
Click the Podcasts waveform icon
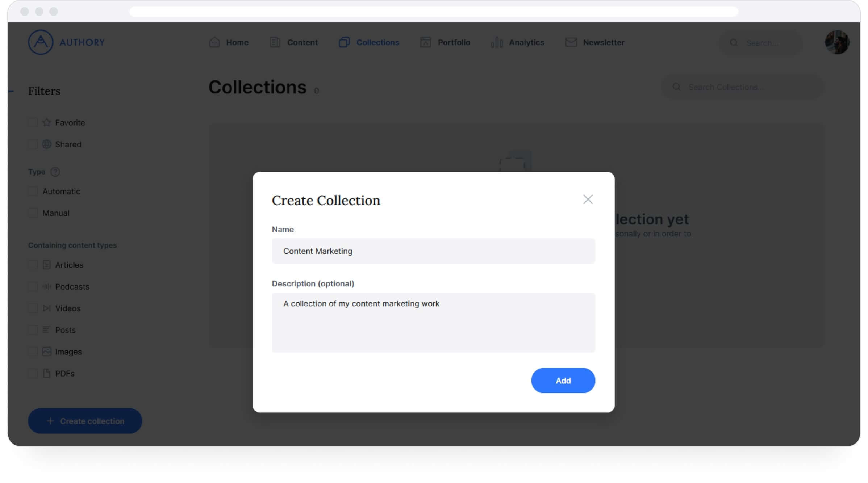pyautogui.click(x=47, y=286)
